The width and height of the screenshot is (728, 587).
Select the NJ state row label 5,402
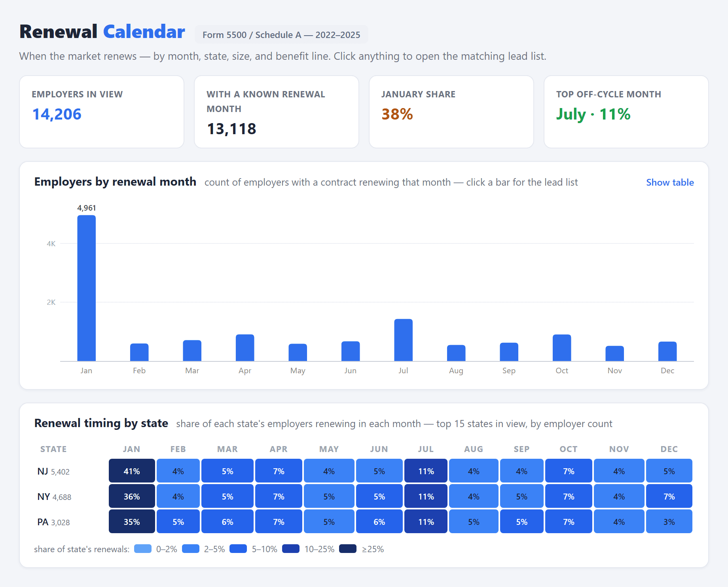click(x=53, y=471)
